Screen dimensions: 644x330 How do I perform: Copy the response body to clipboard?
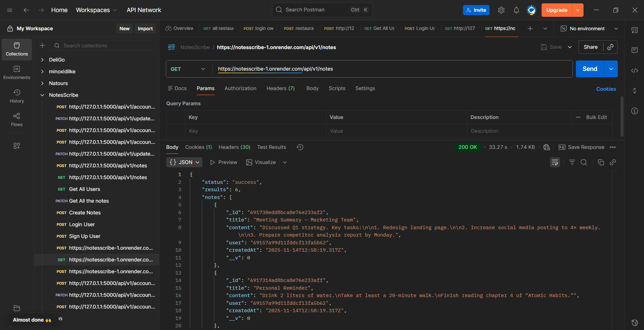(x=601, y=162)
